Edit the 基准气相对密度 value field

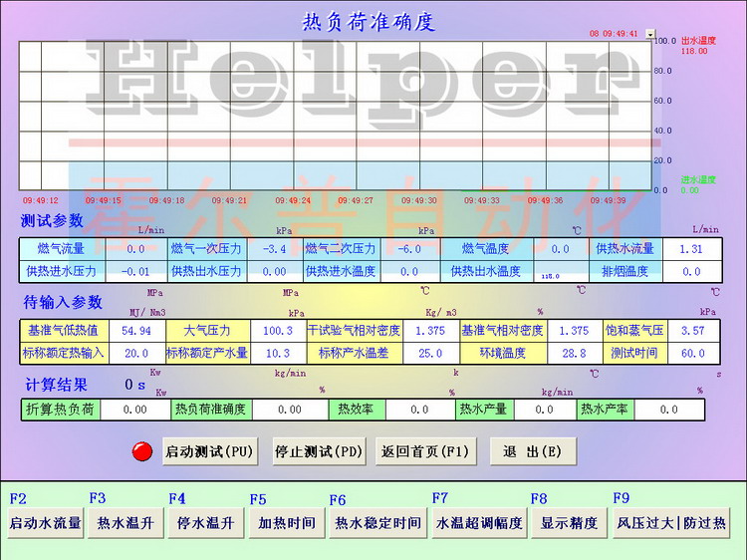(x=574, y=331)
